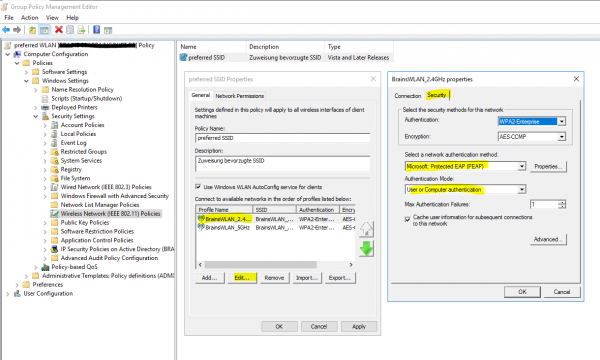Select the General tab
Viewport: 600px width, 360px height.
pyautogui.click(x=201, y=95)
